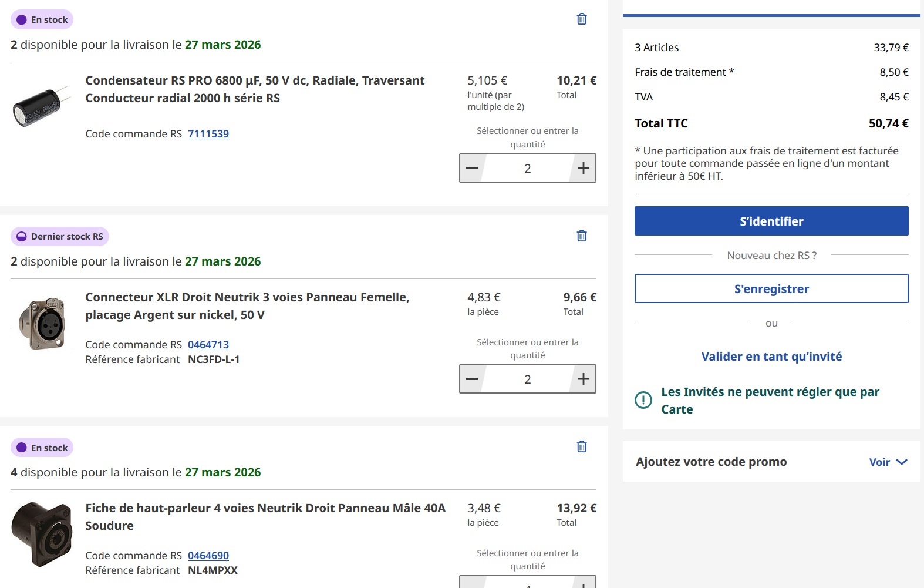Viewport: 924px width, 588px height.
Task: Delete the Condensateur RS PRO item with trash icon
Action: 582,19
